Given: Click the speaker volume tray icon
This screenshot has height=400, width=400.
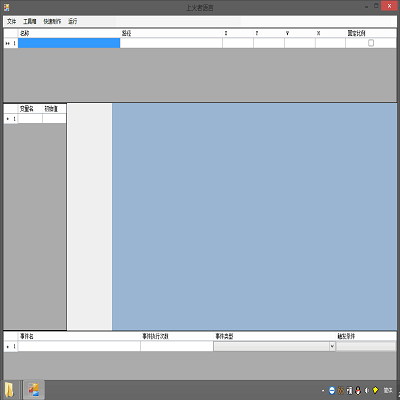Looking at the screenshot, I should (x=367, y=390).
